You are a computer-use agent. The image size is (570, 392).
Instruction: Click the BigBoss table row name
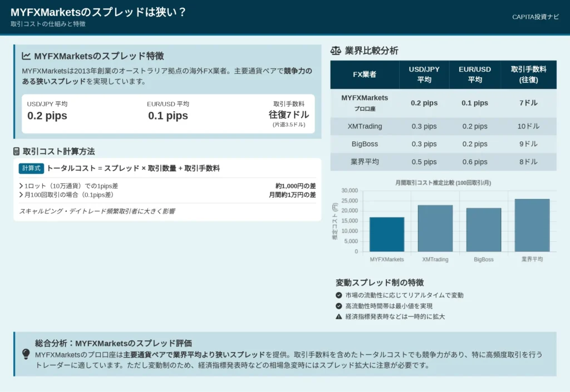(x=365, y=144)
